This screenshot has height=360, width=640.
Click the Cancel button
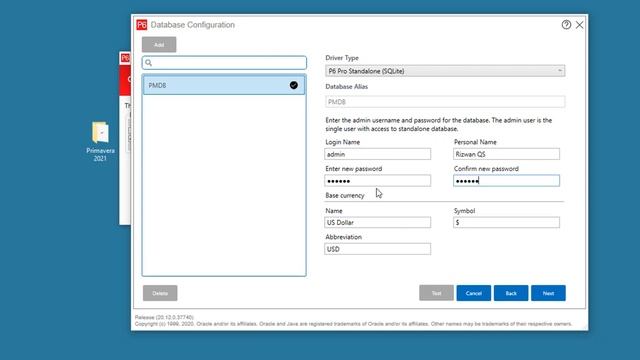pyautogui.click(x=473, y=293)
